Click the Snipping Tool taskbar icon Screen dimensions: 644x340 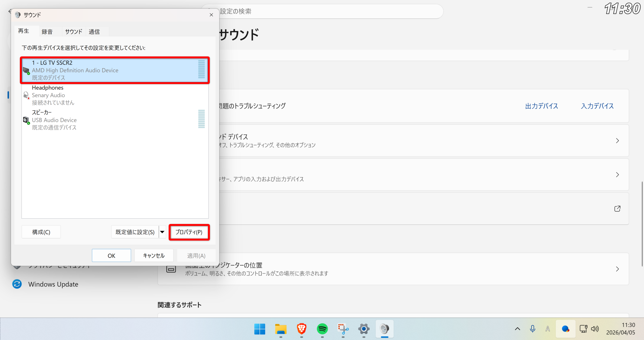(343, 329)
